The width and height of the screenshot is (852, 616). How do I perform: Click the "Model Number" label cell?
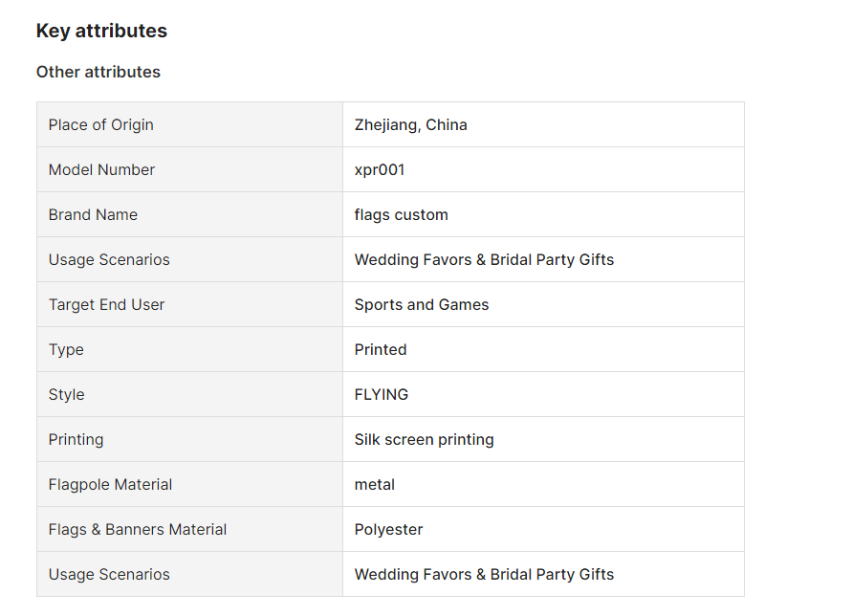pos(102,169)
